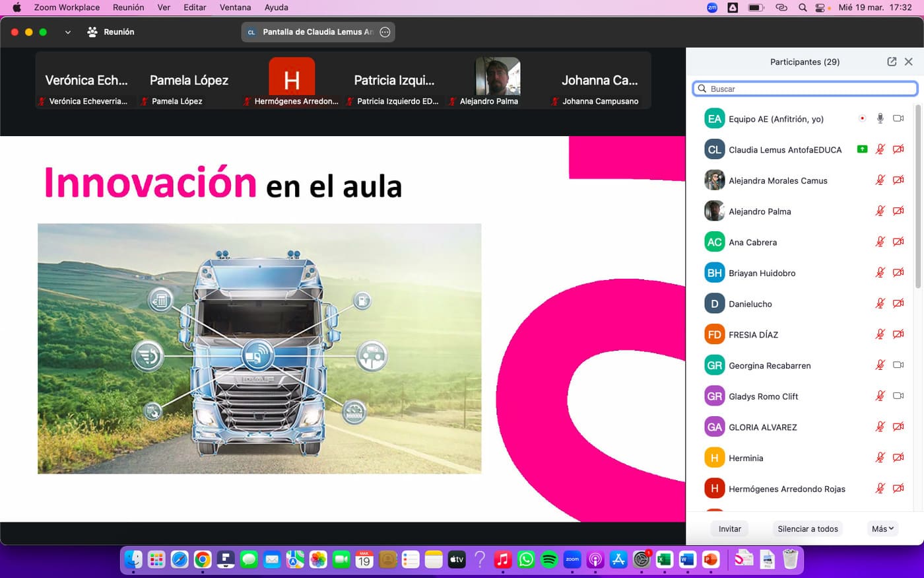Open the Reunión menu with people icon

click(x=111, y=32)
